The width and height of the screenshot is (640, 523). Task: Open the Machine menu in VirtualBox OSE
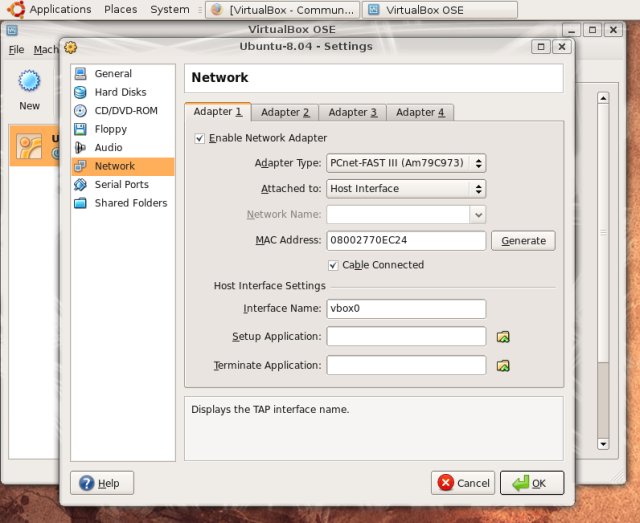click(x=46, y=50)
